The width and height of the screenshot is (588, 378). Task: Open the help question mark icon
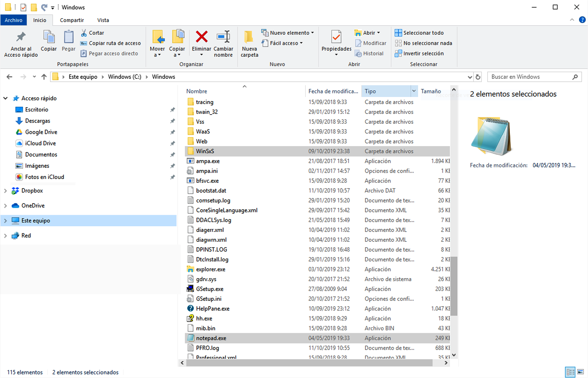pyautogui.click(x=582, y=20)
